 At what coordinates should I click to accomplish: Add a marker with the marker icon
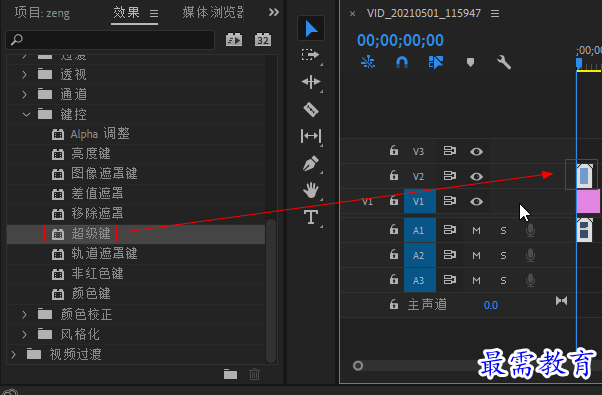[x=470, y=62]
